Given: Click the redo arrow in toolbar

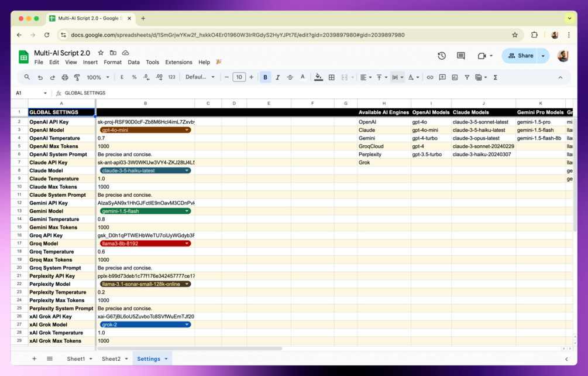Looking at the screenshot, I should [x=53, y=77].
